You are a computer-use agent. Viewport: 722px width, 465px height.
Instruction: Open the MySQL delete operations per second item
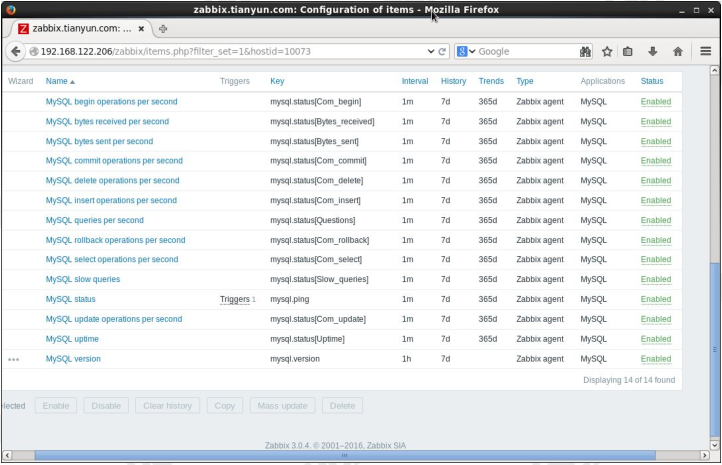pos(112,180)
